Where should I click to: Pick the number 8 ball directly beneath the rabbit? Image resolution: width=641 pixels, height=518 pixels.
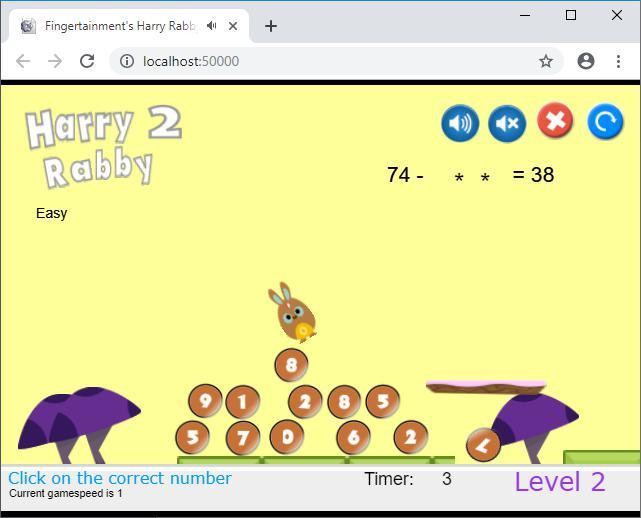pos(291,365)
